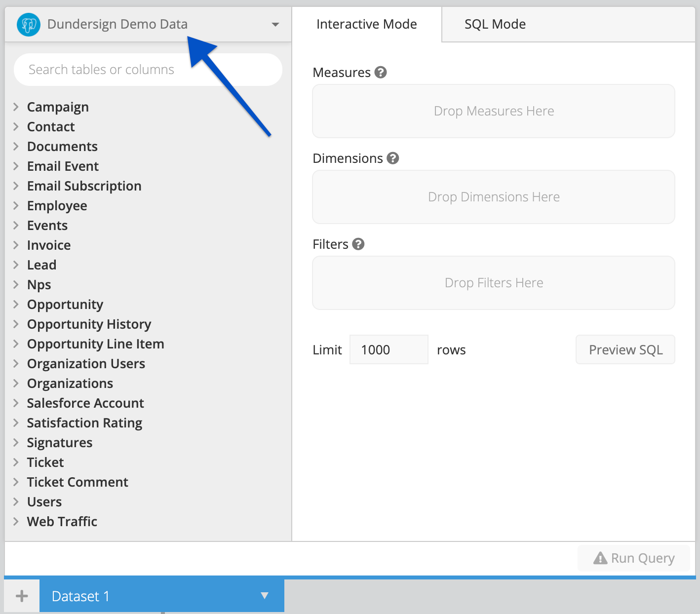The image size is (700, 614).
Task: Open the Dundersign Demo Data source dropdown
Action: [148, 24]
